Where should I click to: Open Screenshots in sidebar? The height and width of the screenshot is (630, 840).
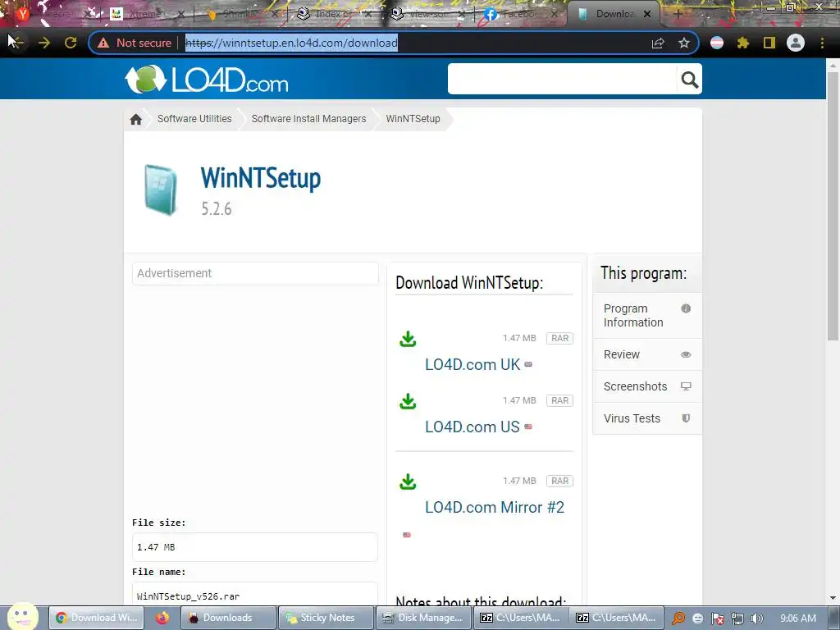click(x=647, y=386)
